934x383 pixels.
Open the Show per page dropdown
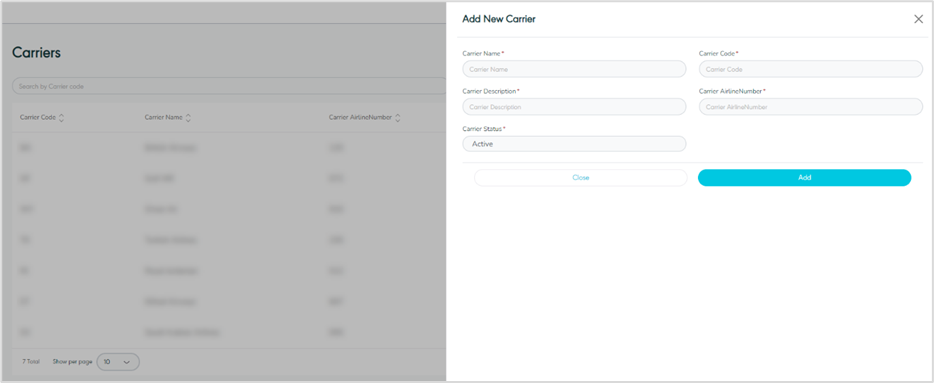[x=118, y=362]
